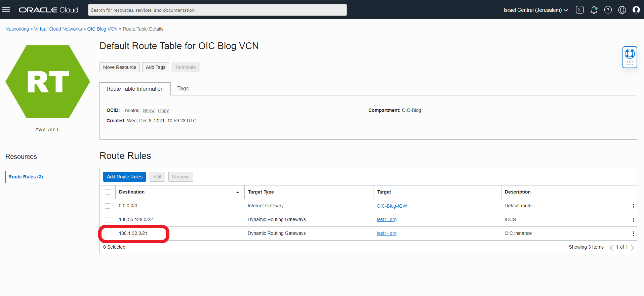The image size is (644, 296).
Task: Open the OIC-Blog-IGW target link
Action: tap(392, 206)
